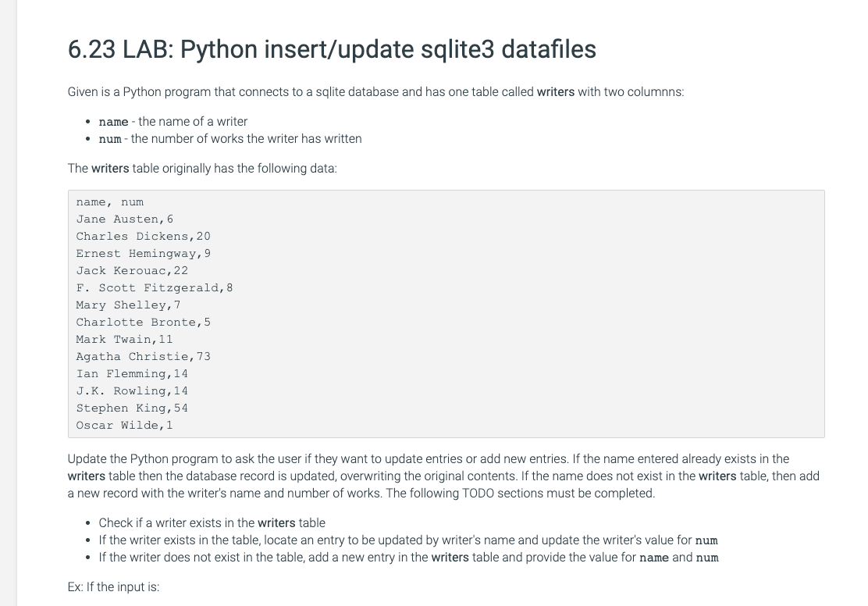868x606 pixels.
Task: Click the 'name, num' header line
Action: pos(109,201)
